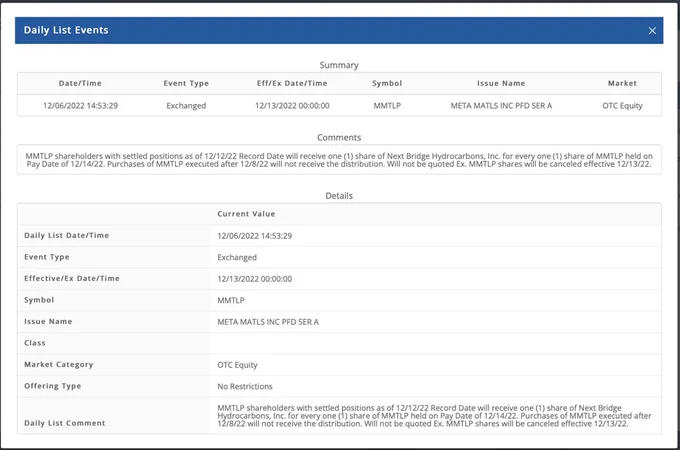Click the Daily List Comment label

(x=65, y=423)
